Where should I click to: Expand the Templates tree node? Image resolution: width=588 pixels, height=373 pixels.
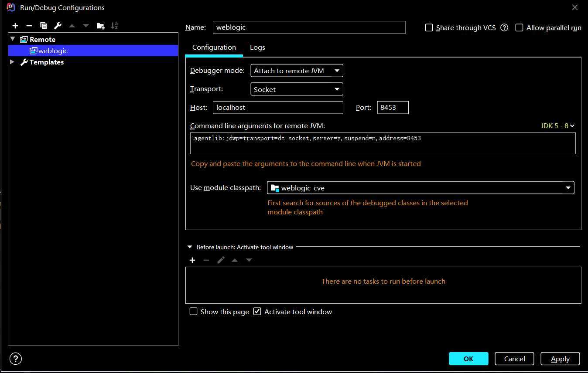[x=12, y=62]
